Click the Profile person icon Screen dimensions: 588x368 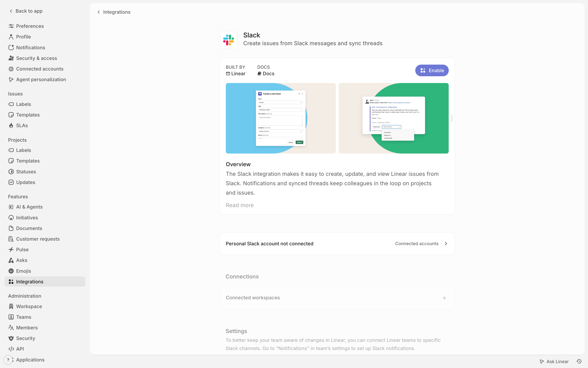click(x=11, y=37)
